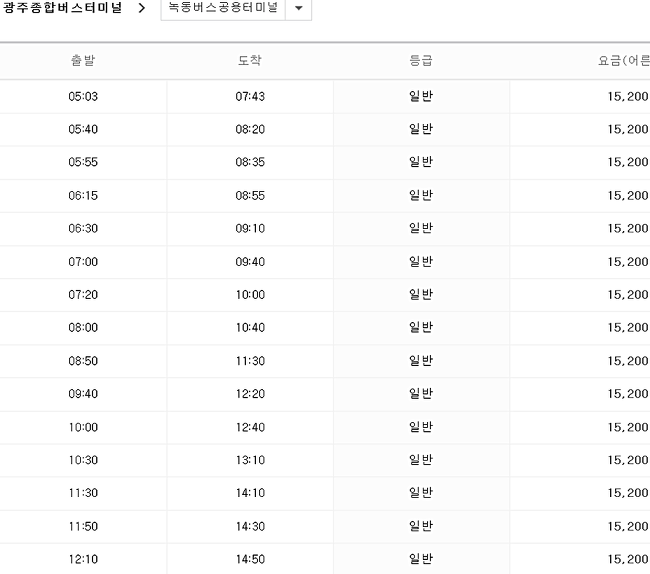Select the 06:15 departure time

[83, 196]
